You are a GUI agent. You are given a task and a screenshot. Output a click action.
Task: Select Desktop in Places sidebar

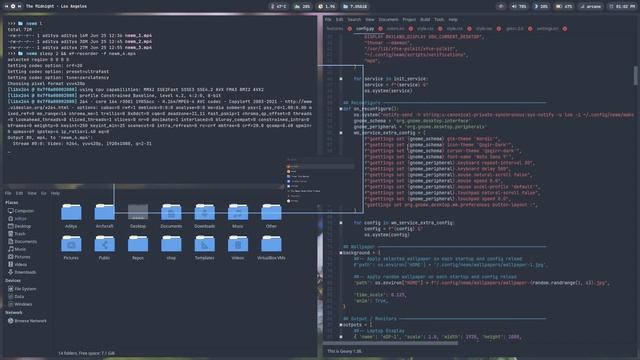(x=19, y=226)
